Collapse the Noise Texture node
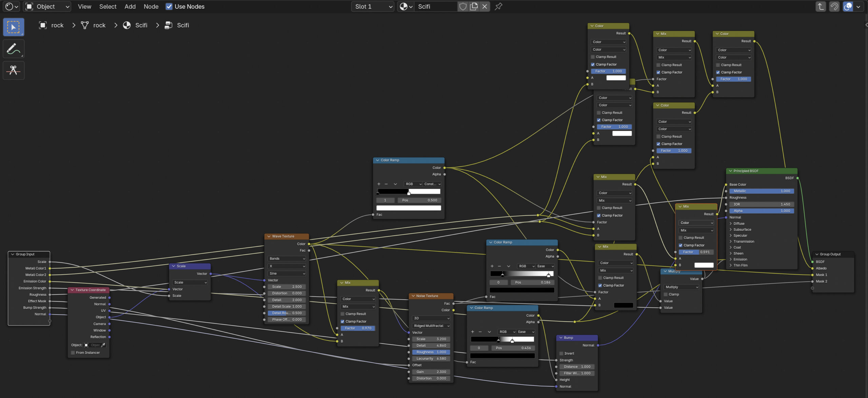 point(413,296)
